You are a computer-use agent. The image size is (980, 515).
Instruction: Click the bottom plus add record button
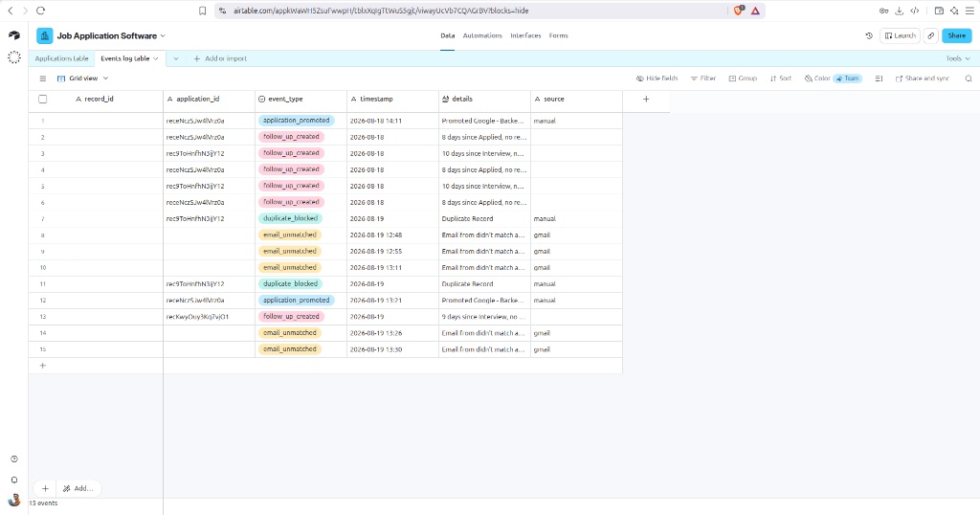tap(45, 488)
